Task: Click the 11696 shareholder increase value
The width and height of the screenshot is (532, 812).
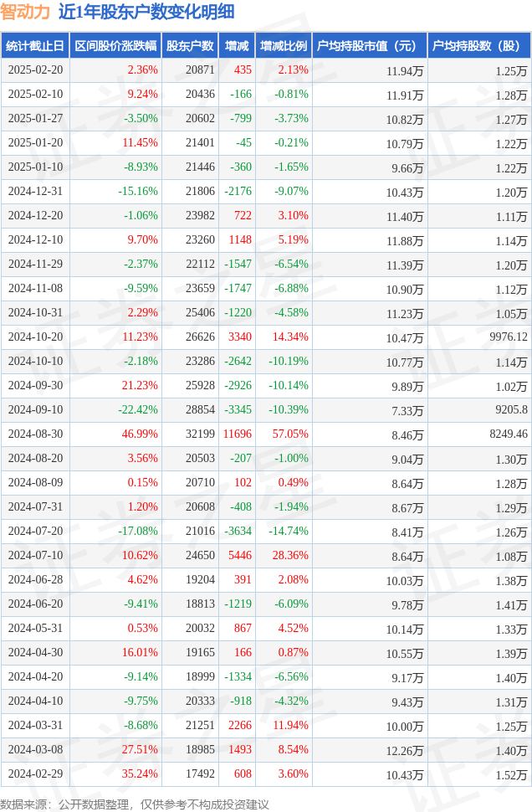Action: (x=238, y=434)
